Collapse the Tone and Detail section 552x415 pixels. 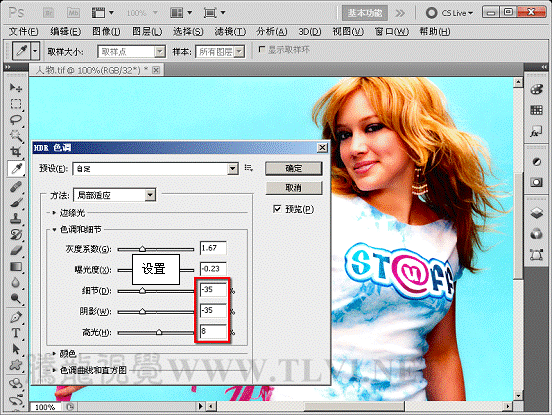pyautogui.click(x=54, y=229)
